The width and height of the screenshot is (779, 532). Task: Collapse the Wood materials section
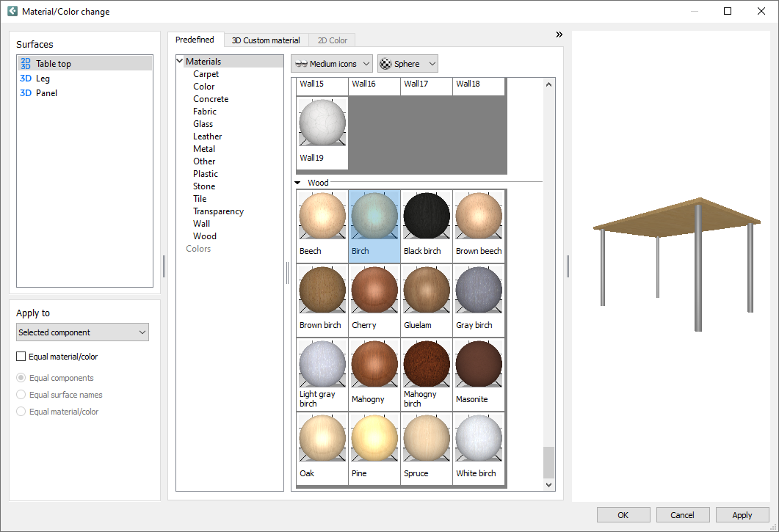(297, 182)
